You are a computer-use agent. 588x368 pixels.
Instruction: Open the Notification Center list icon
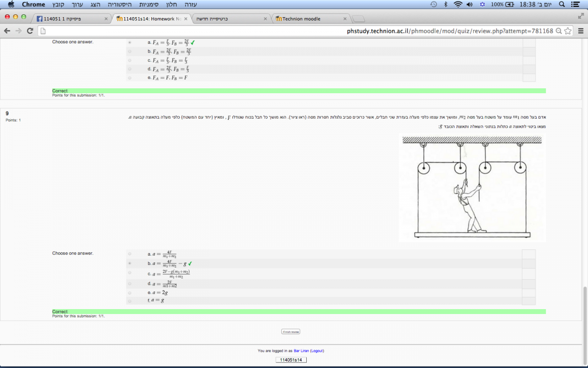click(x=575, y=4)
